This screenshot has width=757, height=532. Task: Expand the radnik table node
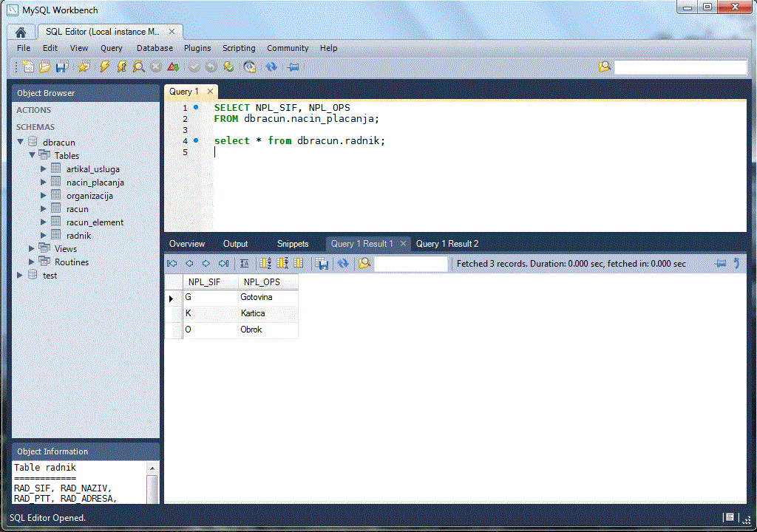(44, 236)
